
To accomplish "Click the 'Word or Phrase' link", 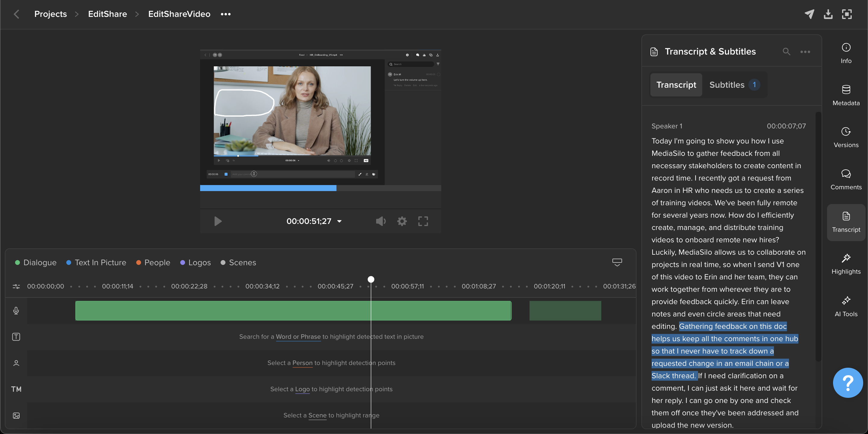I will [298, 337].
